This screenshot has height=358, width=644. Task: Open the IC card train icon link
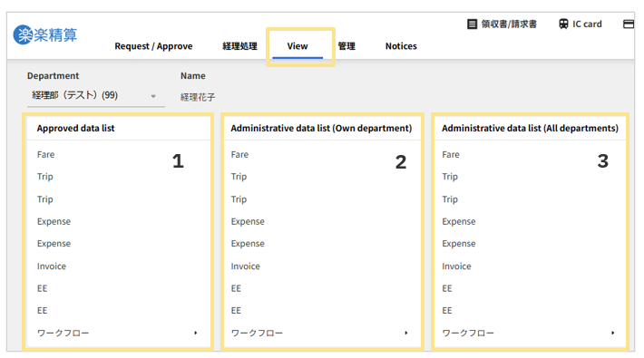(581, 24)
